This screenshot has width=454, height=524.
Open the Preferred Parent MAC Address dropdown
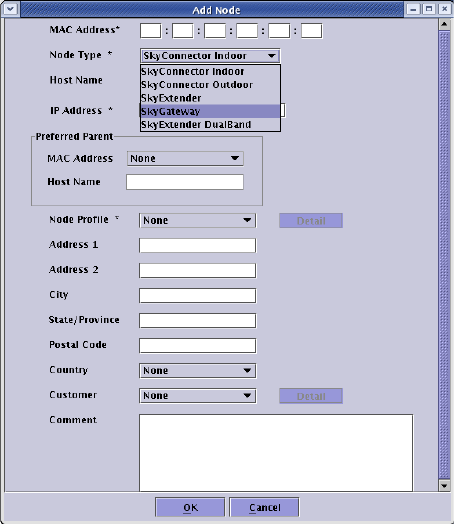coord(185,158)
